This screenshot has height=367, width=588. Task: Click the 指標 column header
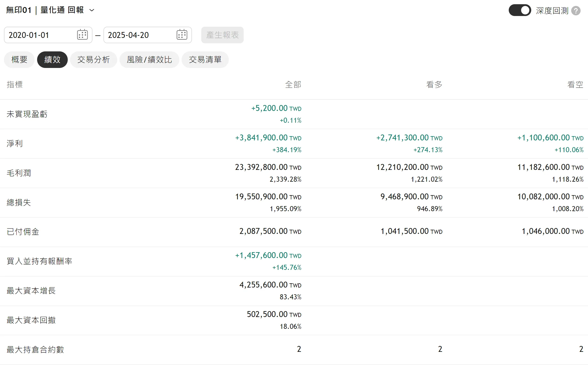tap(15, 85)
